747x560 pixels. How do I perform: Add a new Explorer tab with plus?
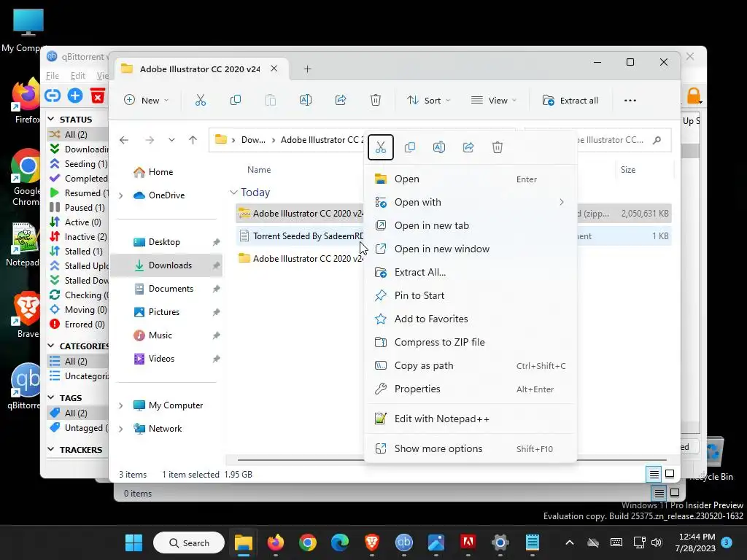click(x=307, y=69)
